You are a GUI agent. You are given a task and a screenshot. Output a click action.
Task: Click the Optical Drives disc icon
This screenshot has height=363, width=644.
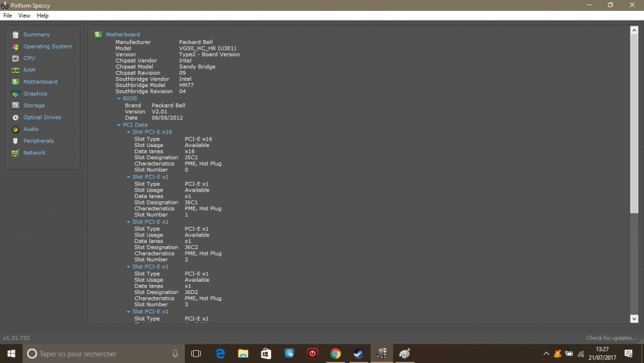[x=15, y=117]
